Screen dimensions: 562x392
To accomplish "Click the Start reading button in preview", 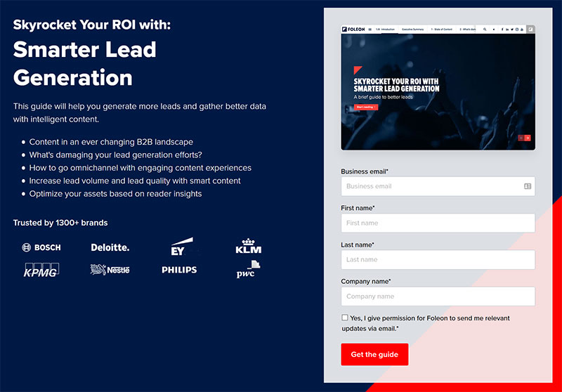I will (x=366, y=107).
